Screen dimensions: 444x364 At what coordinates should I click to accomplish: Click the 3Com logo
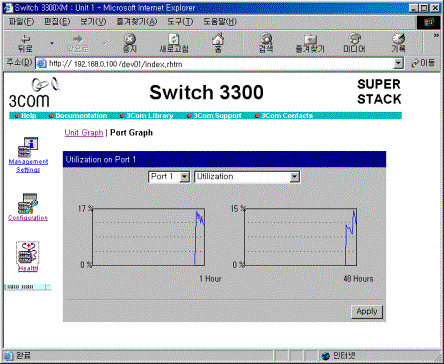click(x=33, y=92)
